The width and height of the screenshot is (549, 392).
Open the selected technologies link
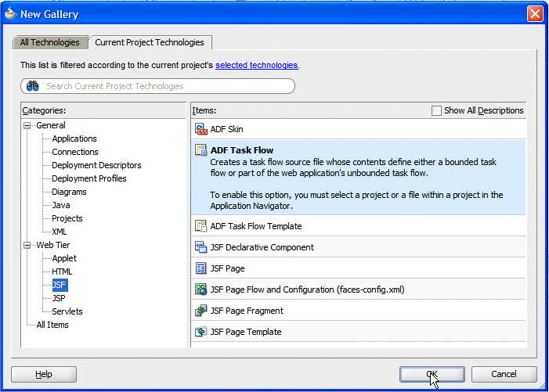[x=256, y=65]
